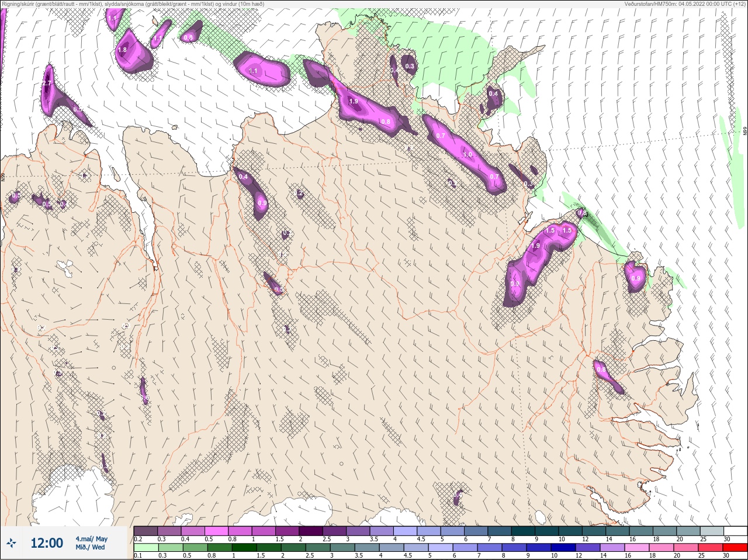Select upper legend swatch between 1 and 1.5
748x560 pixels.
pyautogui.click(x=264, y=531)
